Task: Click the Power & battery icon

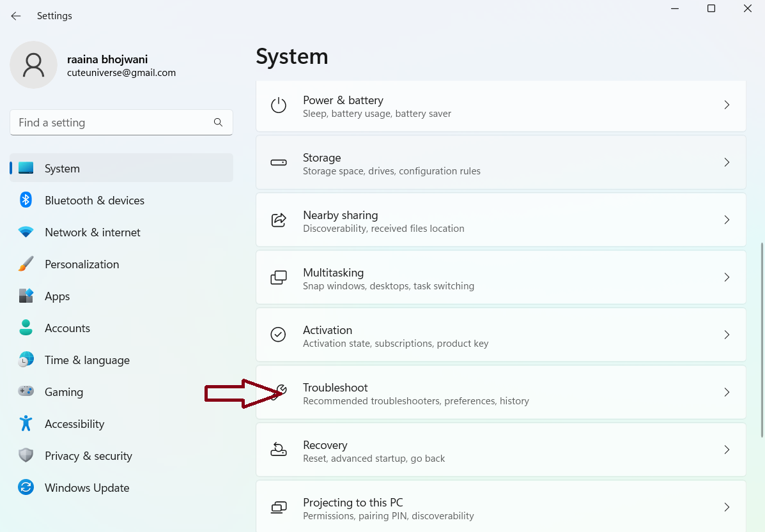Action: [279, 105]
